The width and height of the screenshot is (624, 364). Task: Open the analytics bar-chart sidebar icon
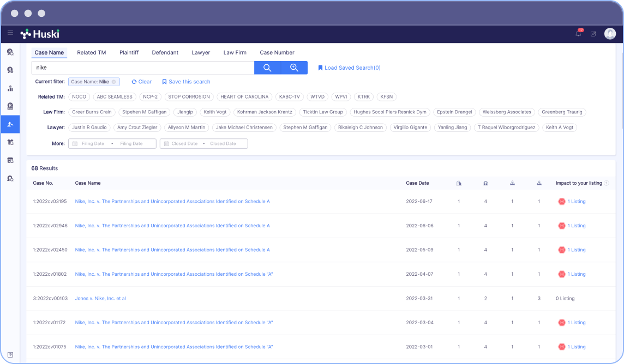(x=10, y=88)
